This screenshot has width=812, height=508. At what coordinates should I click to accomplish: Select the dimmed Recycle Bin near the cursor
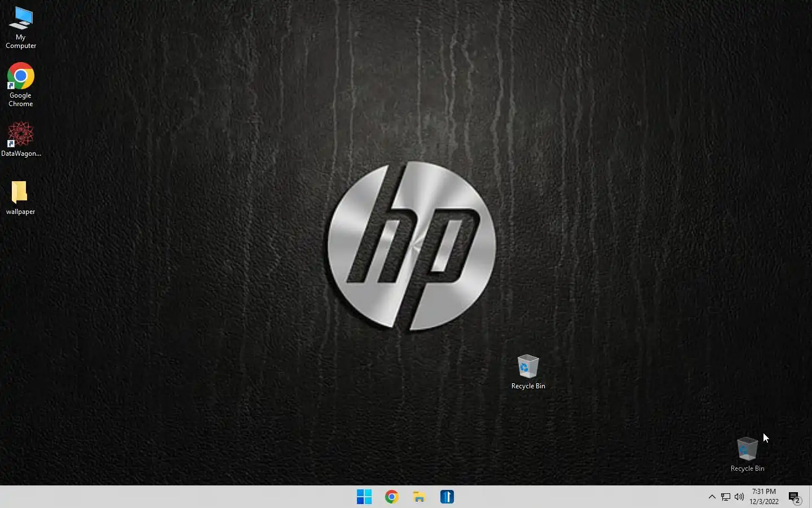(747, 454)
